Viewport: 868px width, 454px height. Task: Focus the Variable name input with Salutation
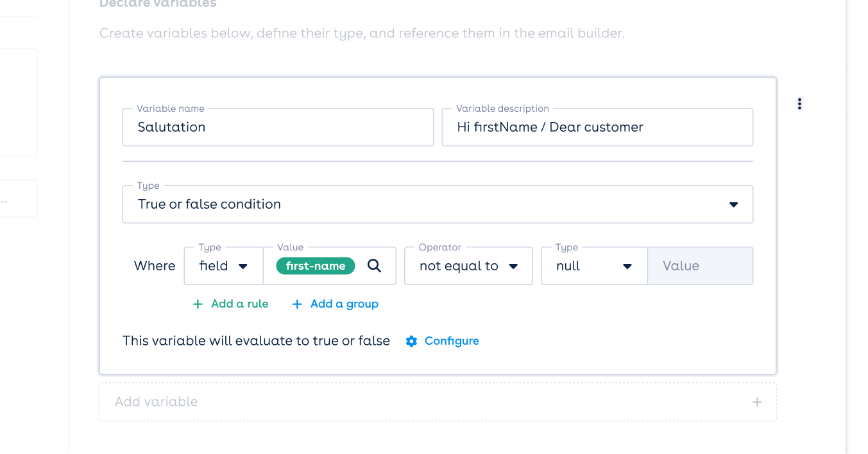point(278,127)
